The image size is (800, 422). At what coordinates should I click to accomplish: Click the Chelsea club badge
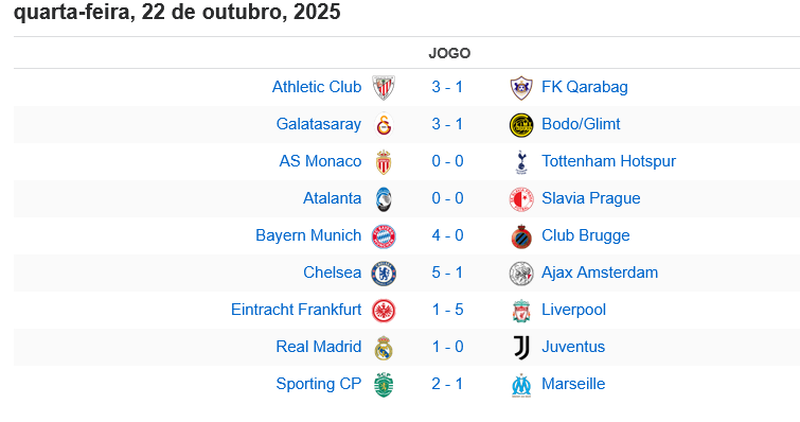click(383, 273)
